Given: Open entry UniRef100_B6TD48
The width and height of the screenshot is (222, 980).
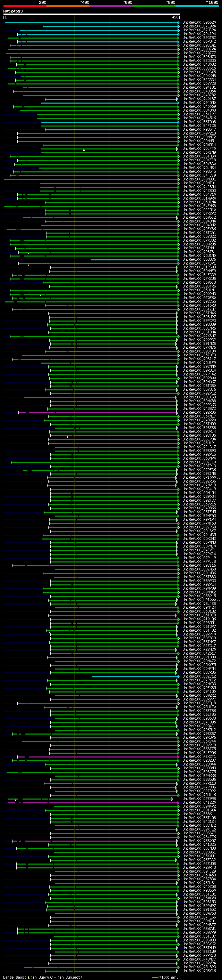Looking at the screenshot, I should 199,122.
